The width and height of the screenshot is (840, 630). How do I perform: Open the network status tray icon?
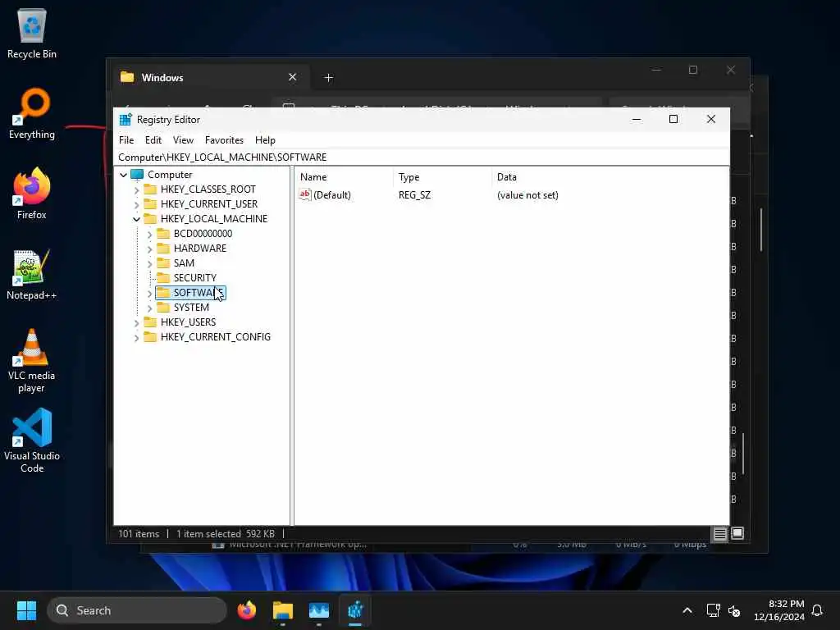point(713,610)
